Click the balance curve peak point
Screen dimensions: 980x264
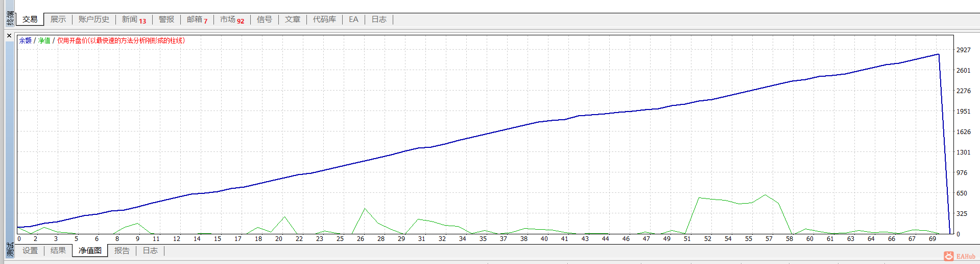click(938, 54)
